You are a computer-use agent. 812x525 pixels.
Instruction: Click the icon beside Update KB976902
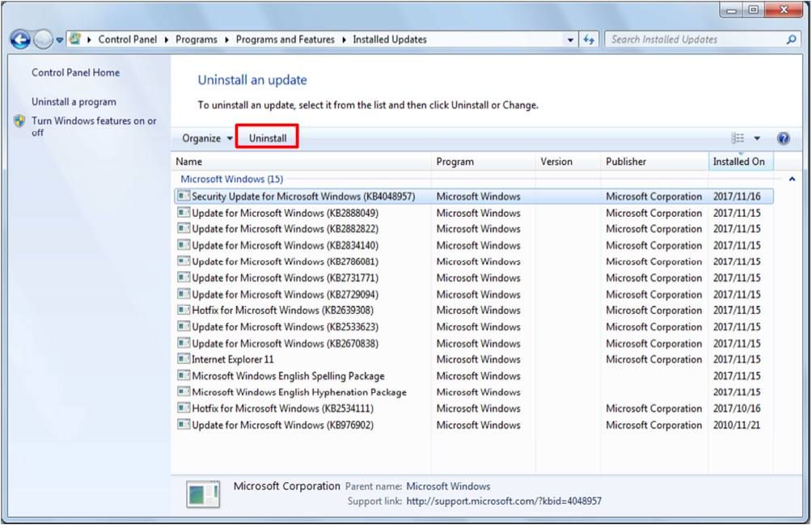click(184, 424)
